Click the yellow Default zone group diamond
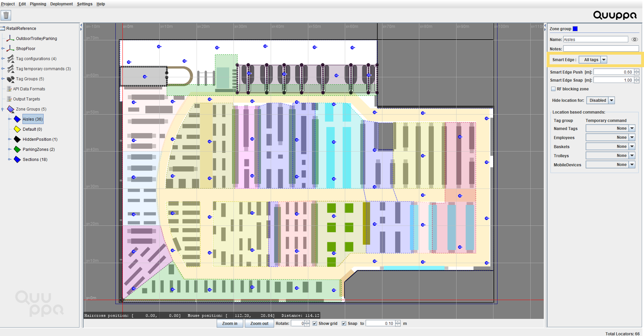The image size is (644, 336). [x=17, y=129]
